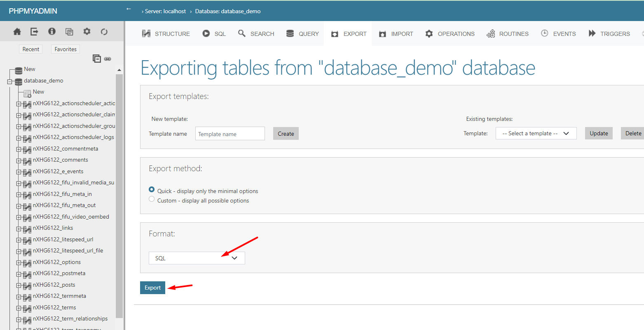The height and width of the screenshot is (330, 644).
Task: Collapse the database_demo tree node
Action: [10, 82]
